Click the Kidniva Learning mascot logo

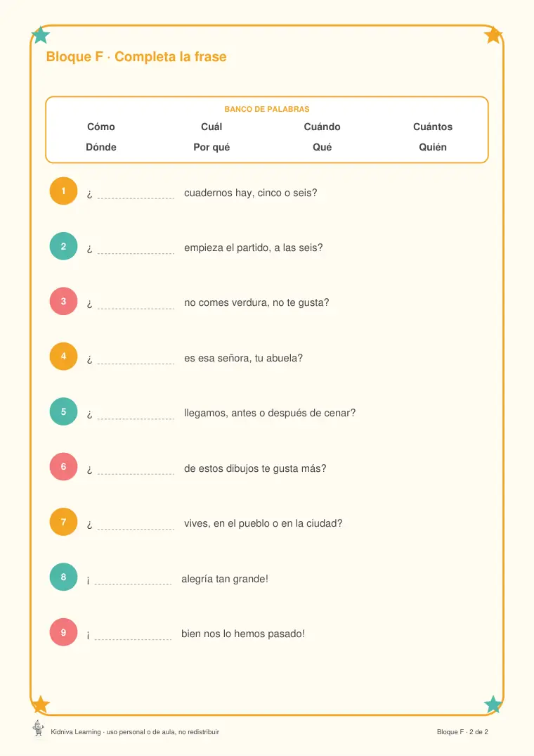pos(39,728)
